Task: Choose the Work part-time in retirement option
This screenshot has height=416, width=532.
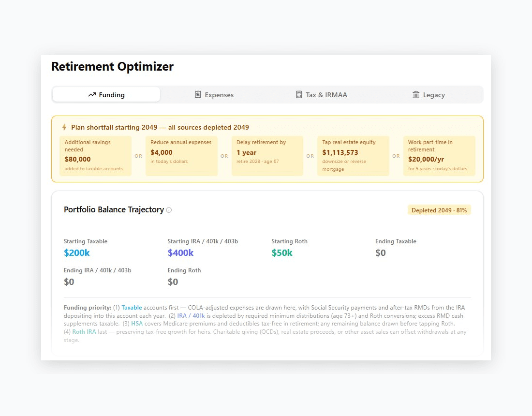Action: click(439, 156)
